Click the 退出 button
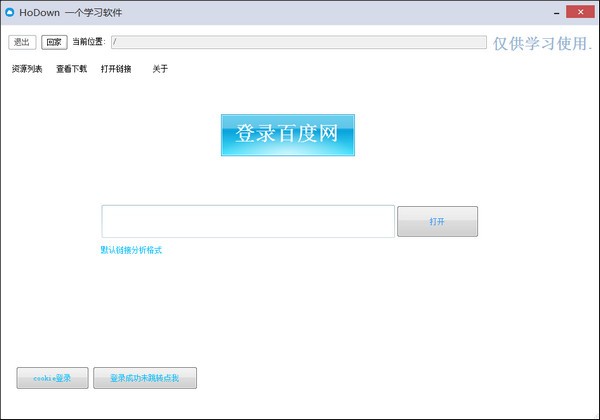 (22, 42)
